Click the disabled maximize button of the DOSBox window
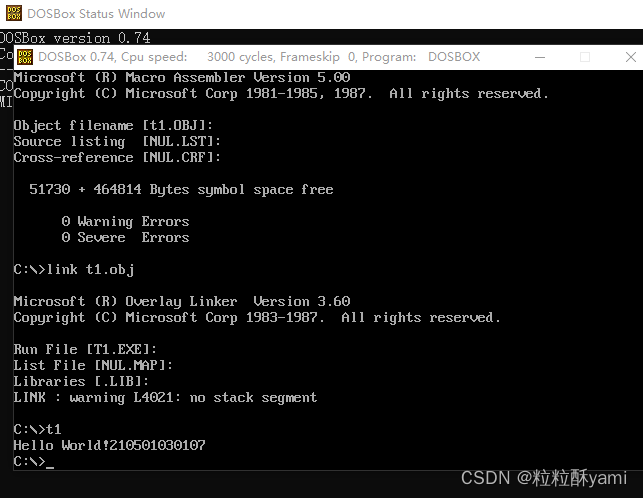The width and height of the screenshot is (643, 498). point(585,57)
